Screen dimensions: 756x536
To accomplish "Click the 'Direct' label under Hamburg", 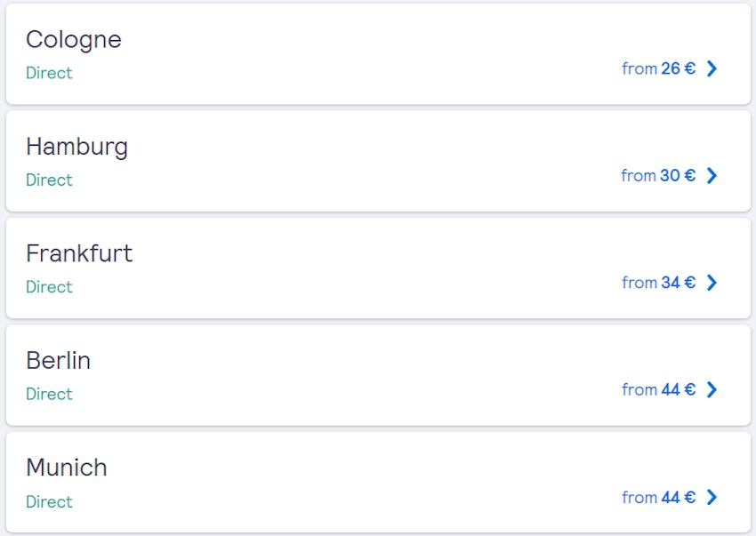I will (49, 180).
